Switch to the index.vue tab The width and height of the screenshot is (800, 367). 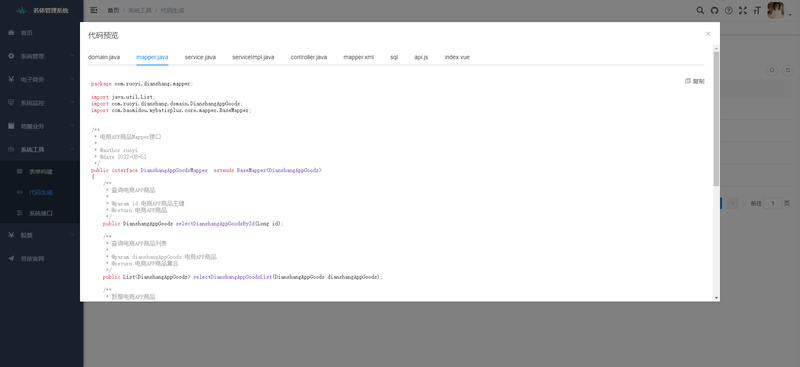(457, 57)
